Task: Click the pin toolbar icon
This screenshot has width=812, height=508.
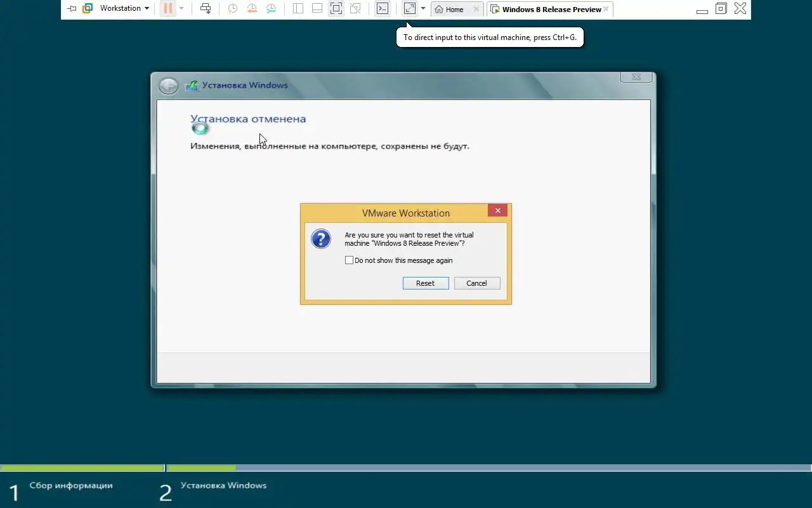Action: click(72, 9)
